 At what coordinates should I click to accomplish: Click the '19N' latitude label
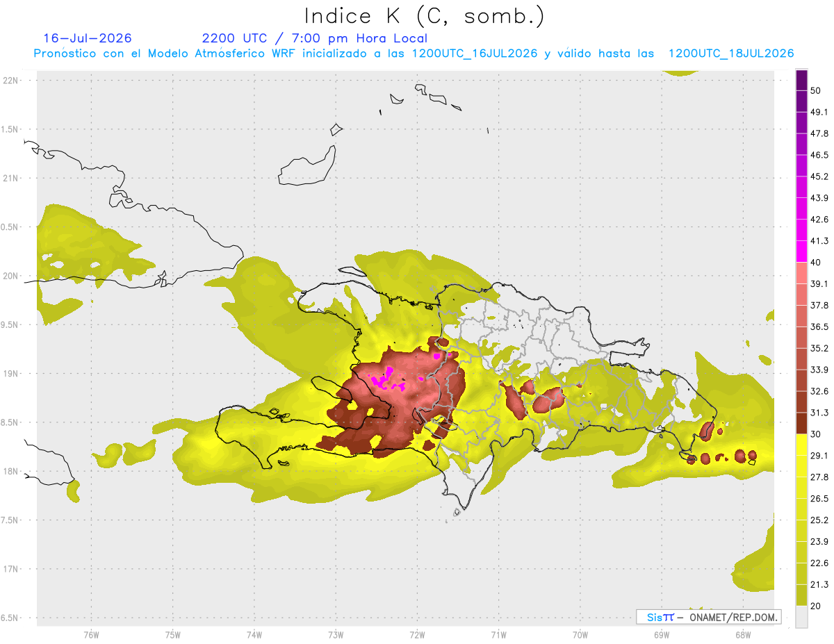tap(10, 373)
